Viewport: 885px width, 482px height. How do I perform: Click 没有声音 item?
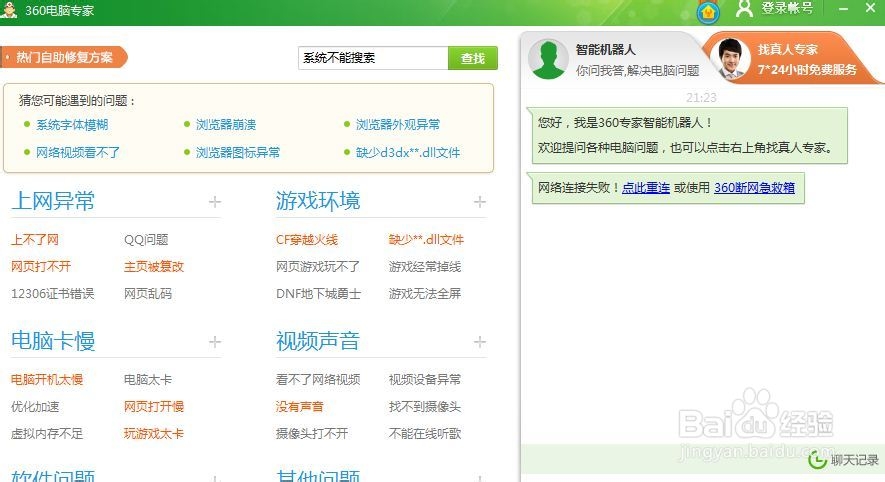pos(299,406)
